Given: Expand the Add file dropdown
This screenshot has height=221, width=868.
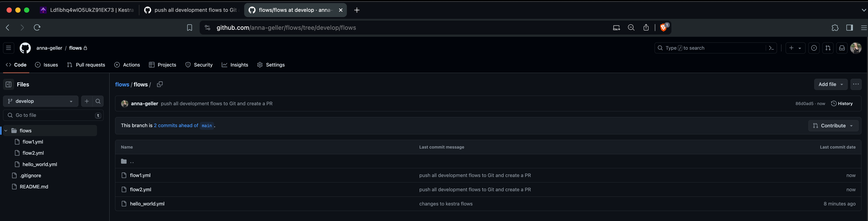Looking at the screenshot, I should (x=830, y=84).
